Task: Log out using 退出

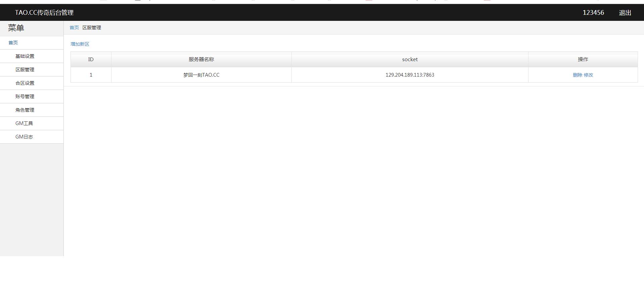Action: (625, 13)
